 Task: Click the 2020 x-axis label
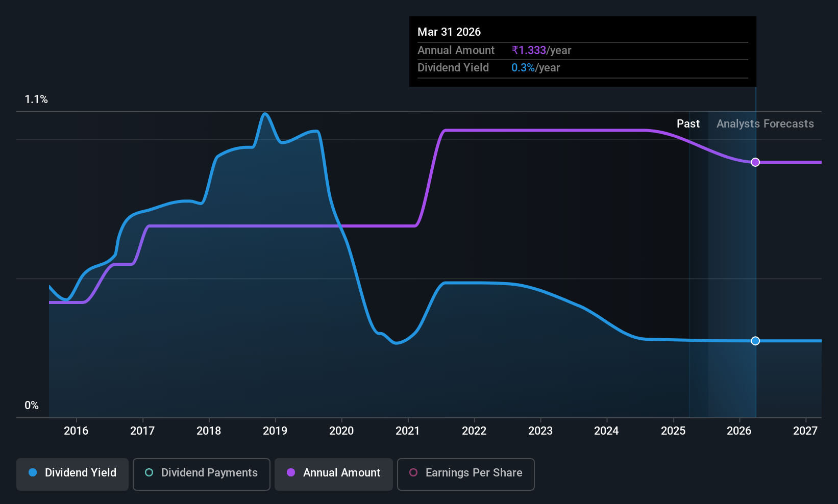point(341,431)
